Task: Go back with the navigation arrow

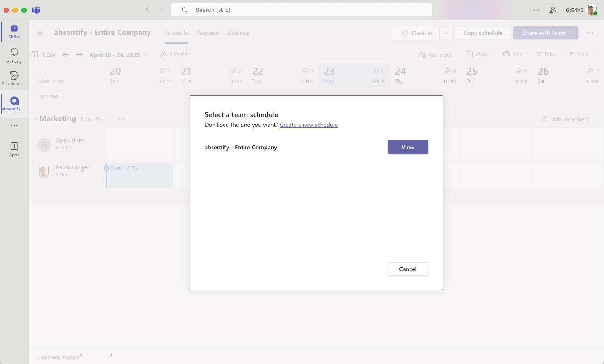Action: click(x=148, y=10)
